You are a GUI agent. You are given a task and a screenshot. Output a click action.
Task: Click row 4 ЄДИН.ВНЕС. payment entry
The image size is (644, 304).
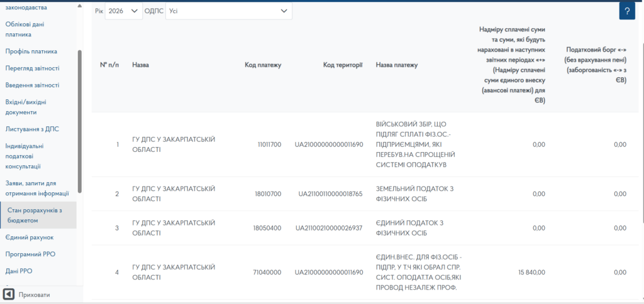pyautogui.click(x=414, y=272)
